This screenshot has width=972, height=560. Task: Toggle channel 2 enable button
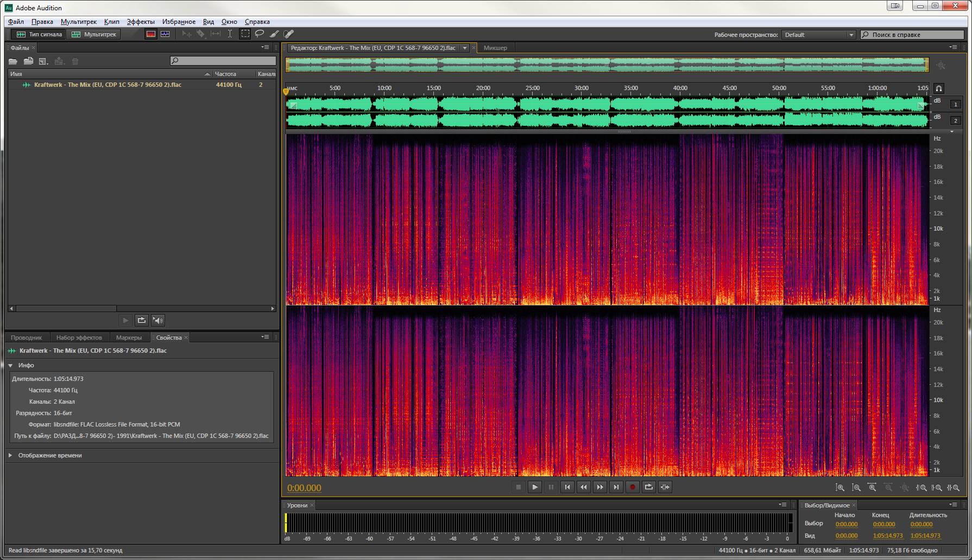pyautogui.click(x=956, y=120)
